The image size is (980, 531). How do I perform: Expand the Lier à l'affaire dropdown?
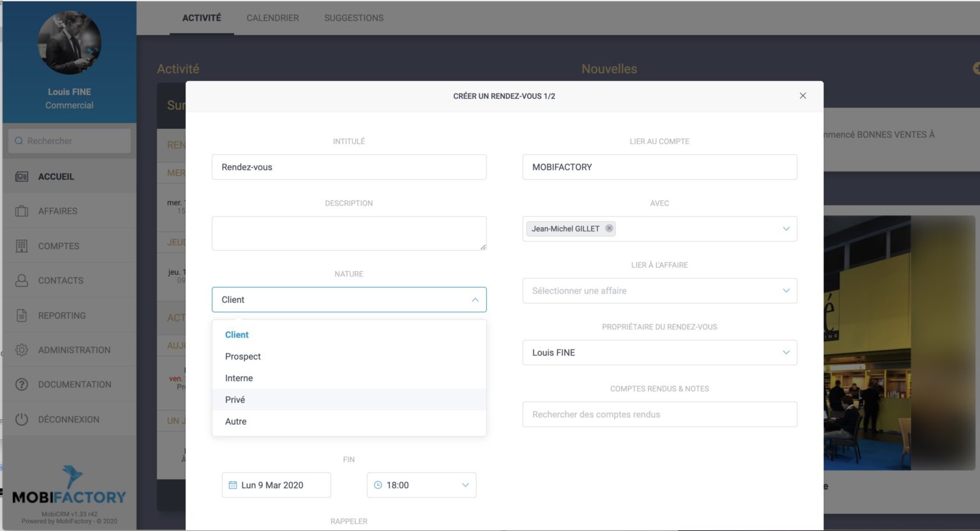785,291
